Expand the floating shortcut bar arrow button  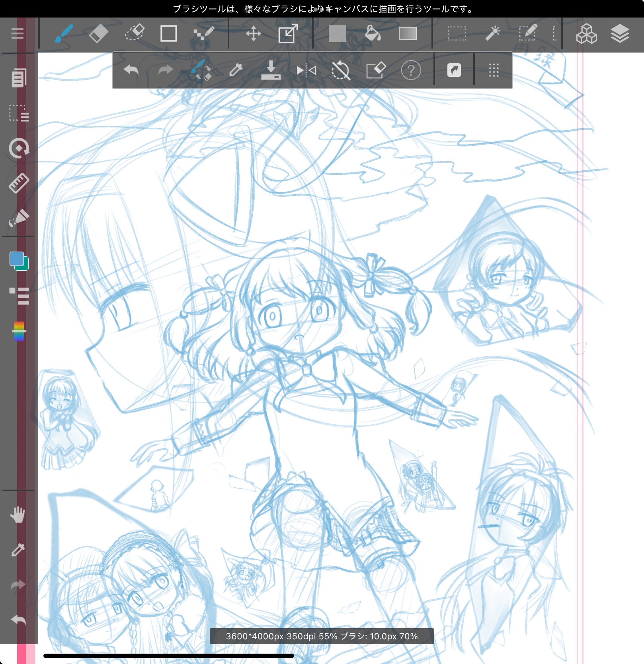454,70
